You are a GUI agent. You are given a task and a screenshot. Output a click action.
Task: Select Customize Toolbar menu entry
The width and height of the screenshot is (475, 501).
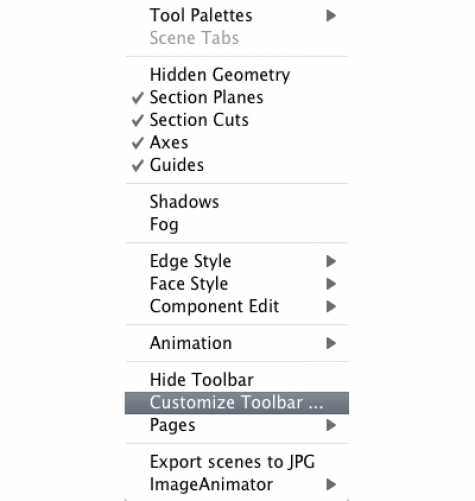tap(237, 403)
